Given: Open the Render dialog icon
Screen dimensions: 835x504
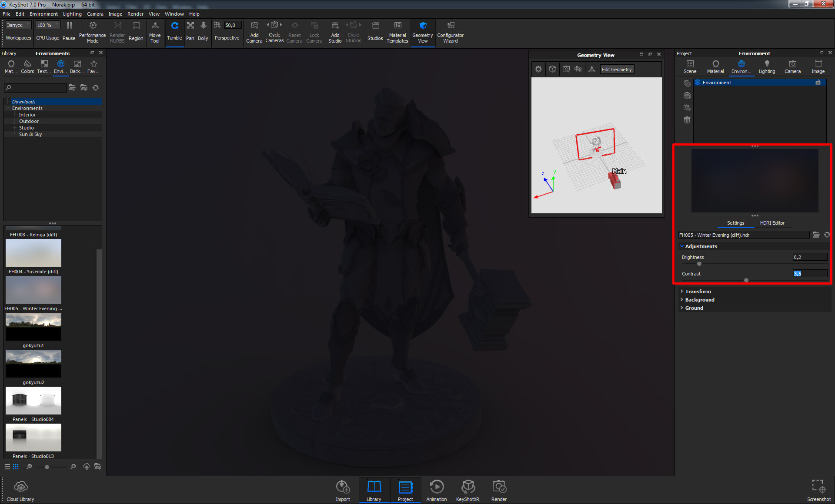Looking at the screenshot, I should [499, 491].
